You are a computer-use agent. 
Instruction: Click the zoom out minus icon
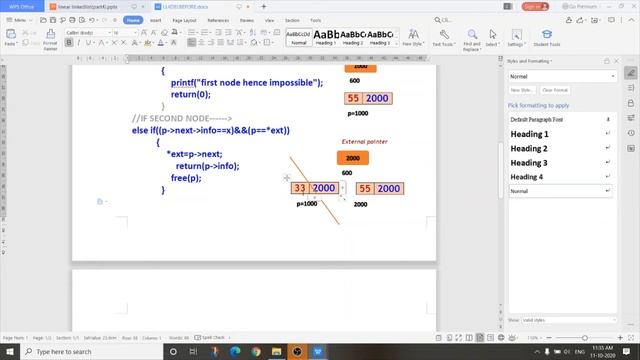[549, 338]
